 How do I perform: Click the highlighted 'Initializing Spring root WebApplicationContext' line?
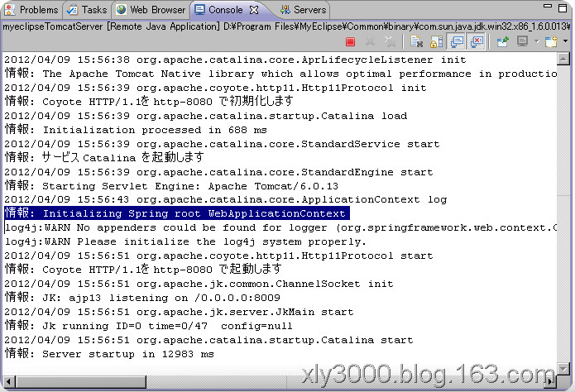click(x=176, y=213)
